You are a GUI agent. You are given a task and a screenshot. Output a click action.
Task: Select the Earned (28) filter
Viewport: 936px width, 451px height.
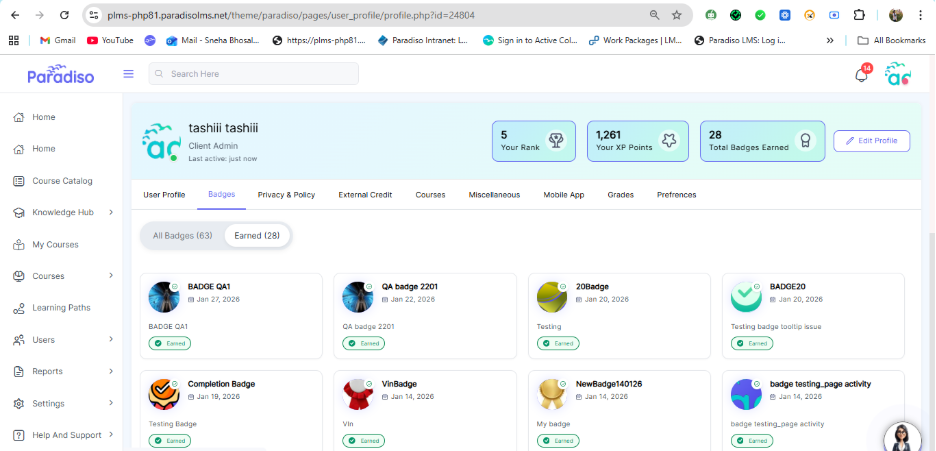click(257, 236)
